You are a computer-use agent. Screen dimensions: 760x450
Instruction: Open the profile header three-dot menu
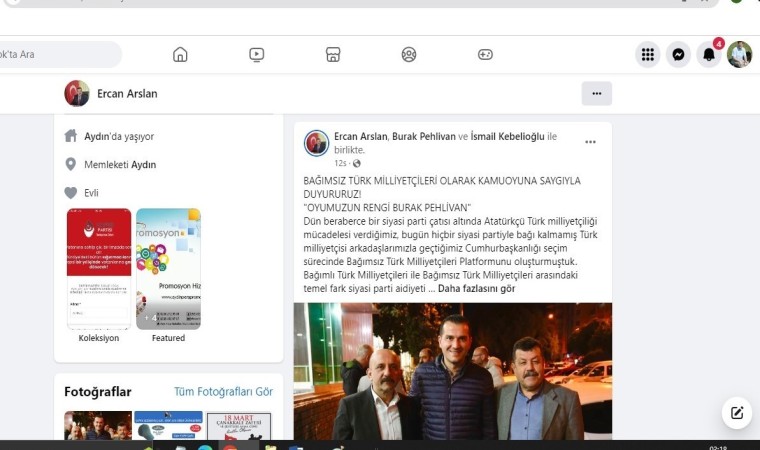[596, 94]
